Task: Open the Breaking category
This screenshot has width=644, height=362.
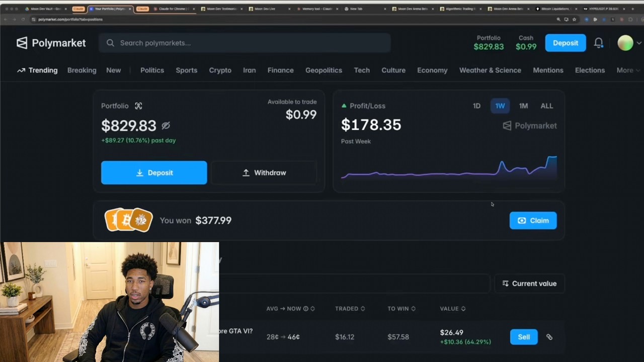Action: 82,70
